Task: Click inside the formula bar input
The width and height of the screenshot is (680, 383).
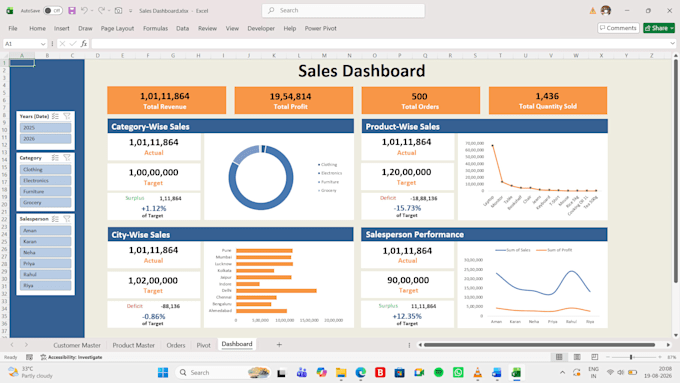Action: click(379, 43)
